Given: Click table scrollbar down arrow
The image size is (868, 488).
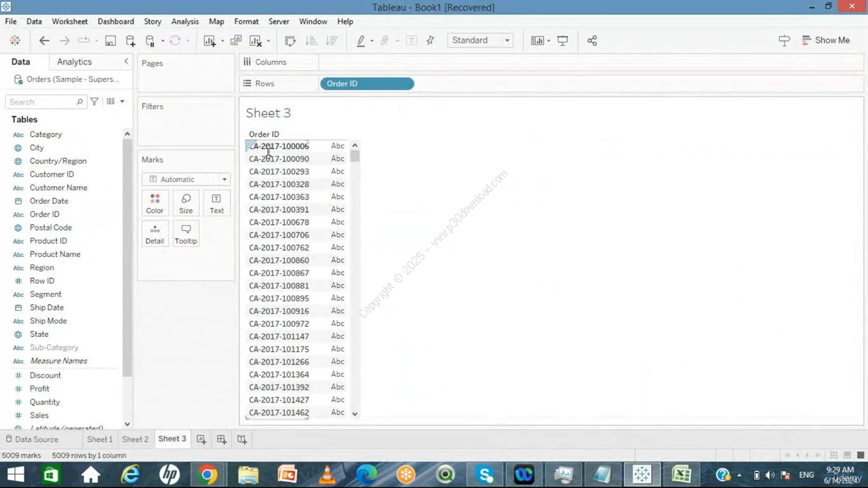Looking at the screenshot, I should pos(355,413).
